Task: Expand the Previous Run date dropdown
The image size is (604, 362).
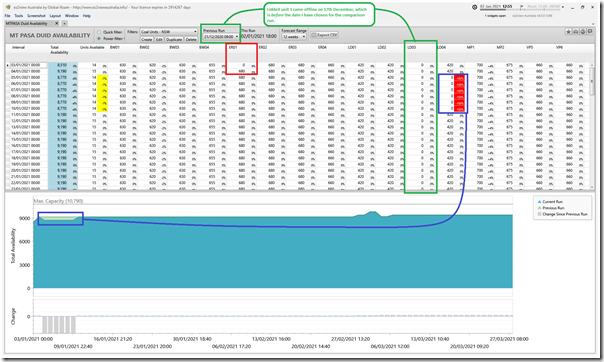Action: click(221, 37)
